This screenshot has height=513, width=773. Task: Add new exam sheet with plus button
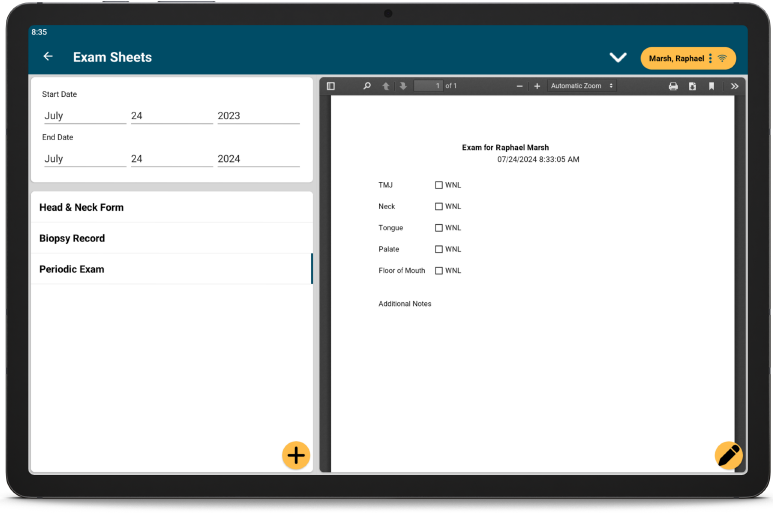click(296, 455)
